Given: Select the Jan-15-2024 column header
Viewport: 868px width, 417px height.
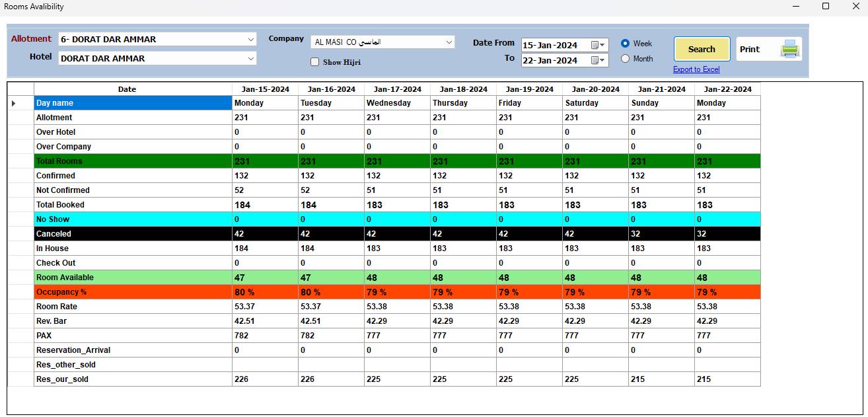Looking at the screenshot, I should [265, 89].
